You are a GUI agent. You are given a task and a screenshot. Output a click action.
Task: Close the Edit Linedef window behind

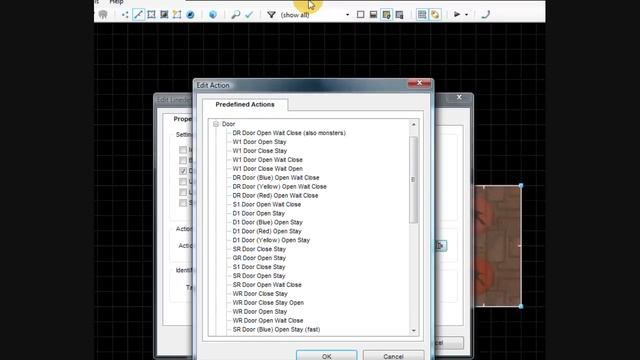459,97
